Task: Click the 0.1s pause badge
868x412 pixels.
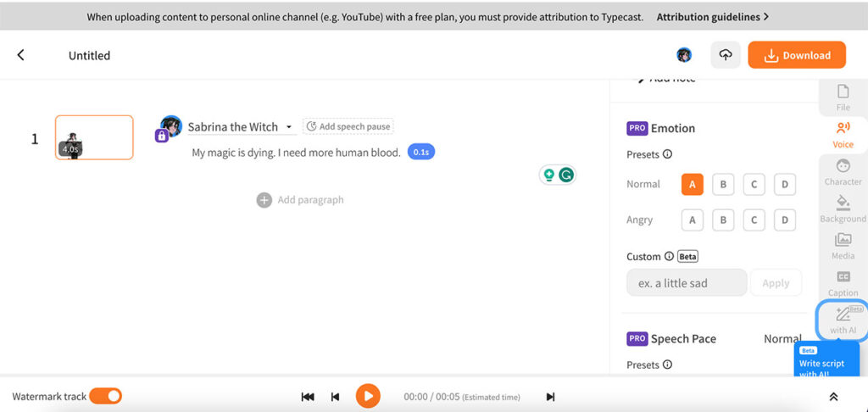Action: [x=421, y=153]
